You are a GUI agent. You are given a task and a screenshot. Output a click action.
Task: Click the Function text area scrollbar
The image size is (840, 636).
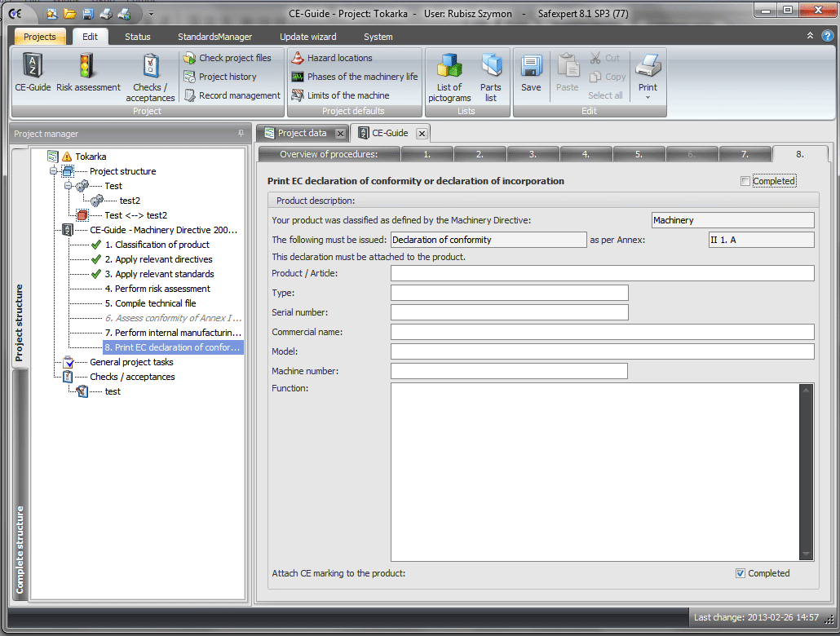[x=807, y=471]
